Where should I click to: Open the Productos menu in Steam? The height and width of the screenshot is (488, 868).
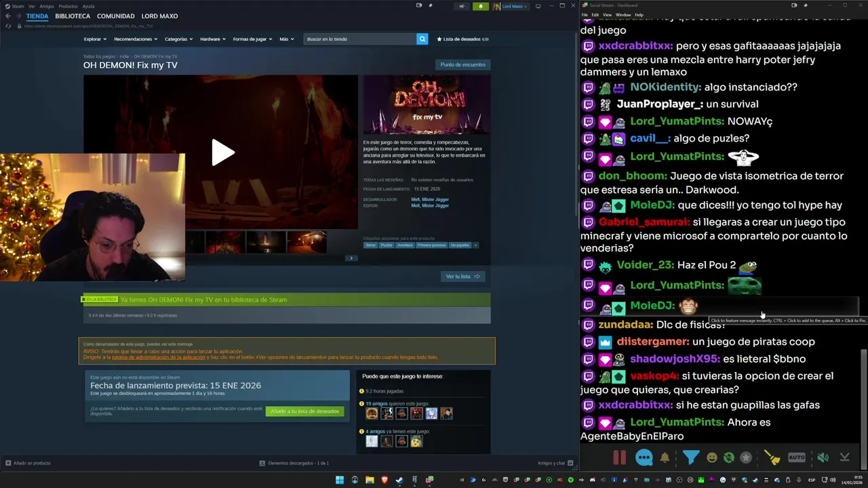(x=68, y=6)
